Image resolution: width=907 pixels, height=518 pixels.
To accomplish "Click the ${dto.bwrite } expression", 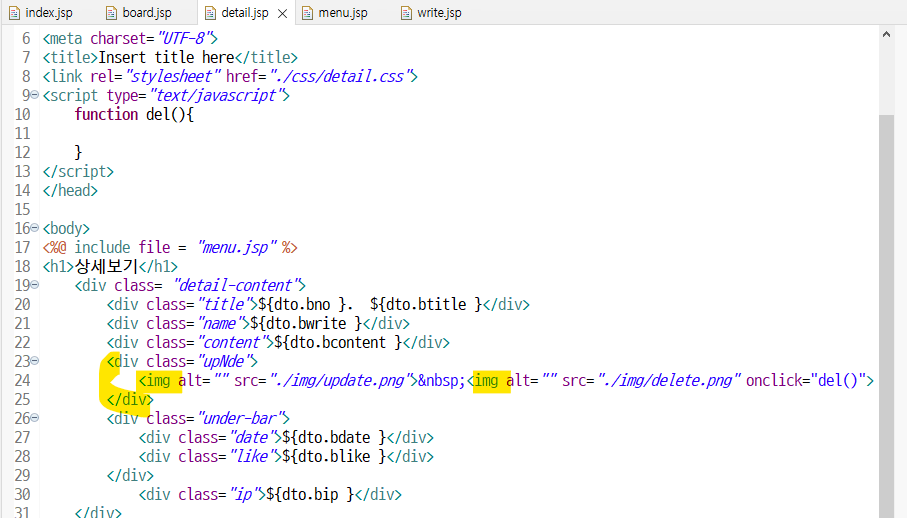I will 306,323.
